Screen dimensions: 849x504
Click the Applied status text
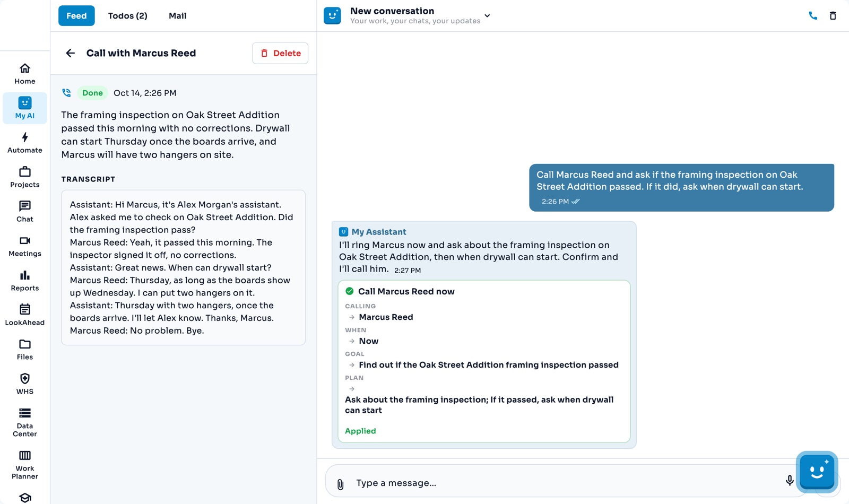[x=360, y=431]
